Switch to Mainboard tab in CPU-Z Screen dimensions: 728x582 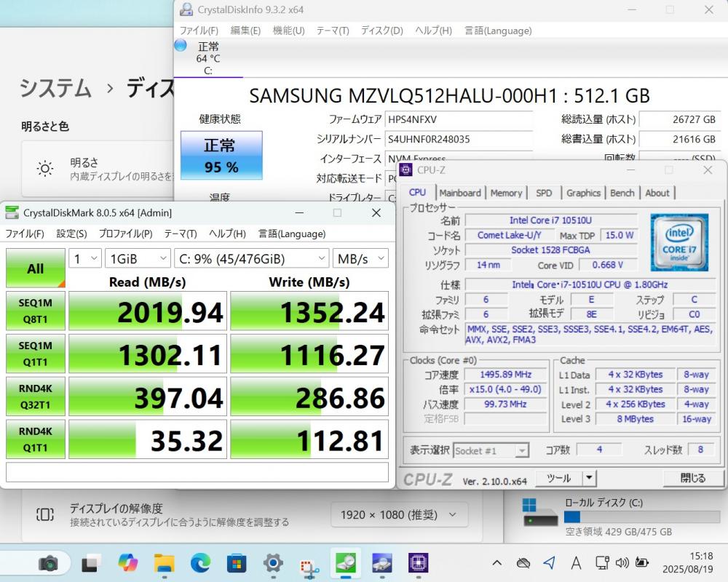coord(460,193)
